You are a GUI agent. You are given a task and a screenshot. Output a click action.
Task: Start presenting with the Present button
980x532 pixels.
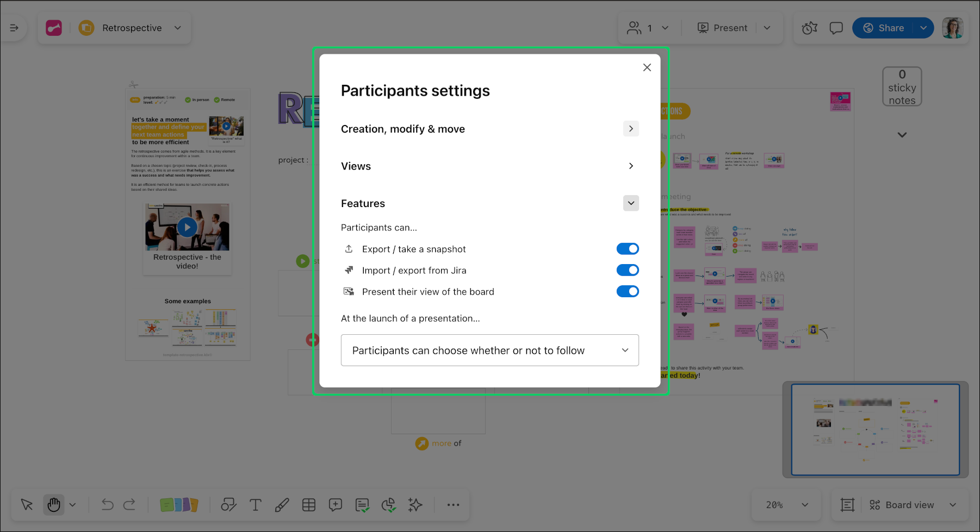tap(723, 28)
